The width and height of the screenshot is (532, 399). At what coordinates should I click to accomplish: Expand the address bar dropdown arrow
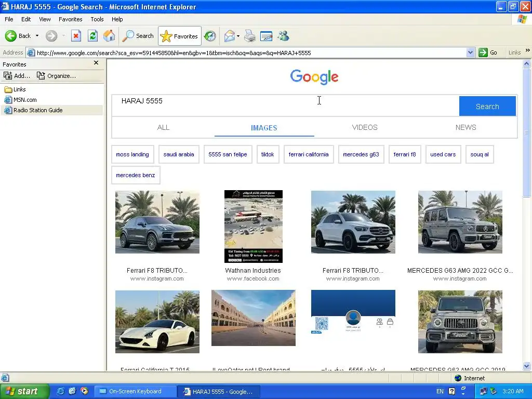tap(470, 52)
